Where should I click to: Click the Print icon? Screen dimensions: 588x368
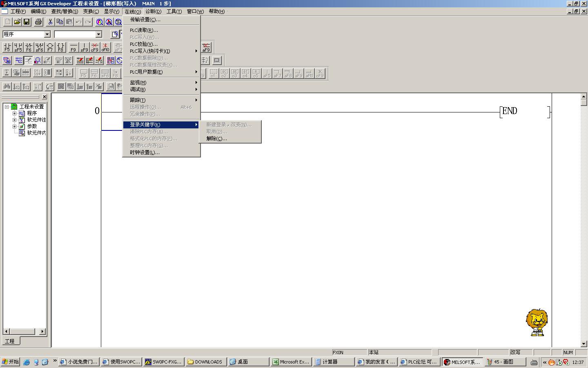point(38,22)
